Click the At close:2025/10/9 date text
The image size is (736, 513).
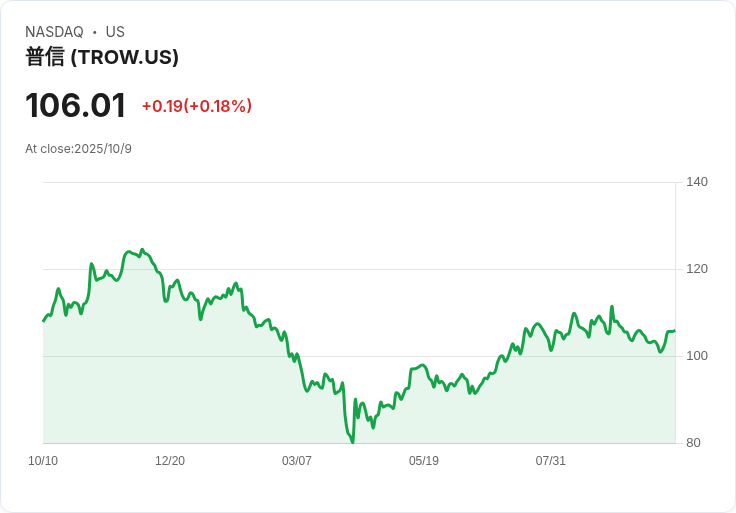[x=78, y=149]
